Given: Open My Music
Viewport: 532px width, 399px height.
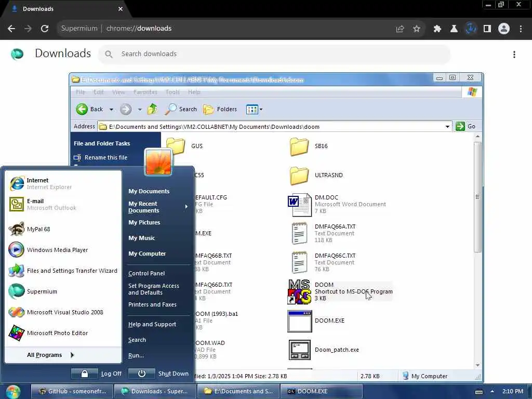Looking at the screenshot, I should click(141, 238).
